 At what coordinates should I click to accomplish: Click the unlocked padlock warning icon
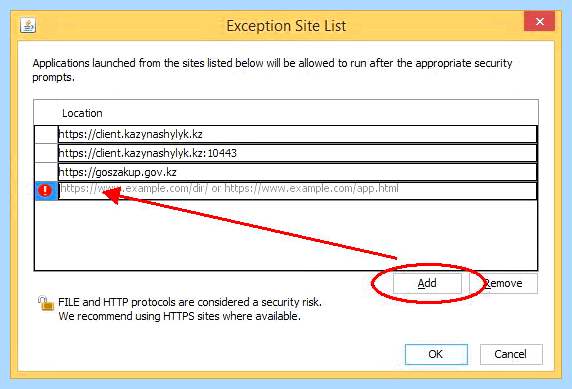[x=46, y=303]
